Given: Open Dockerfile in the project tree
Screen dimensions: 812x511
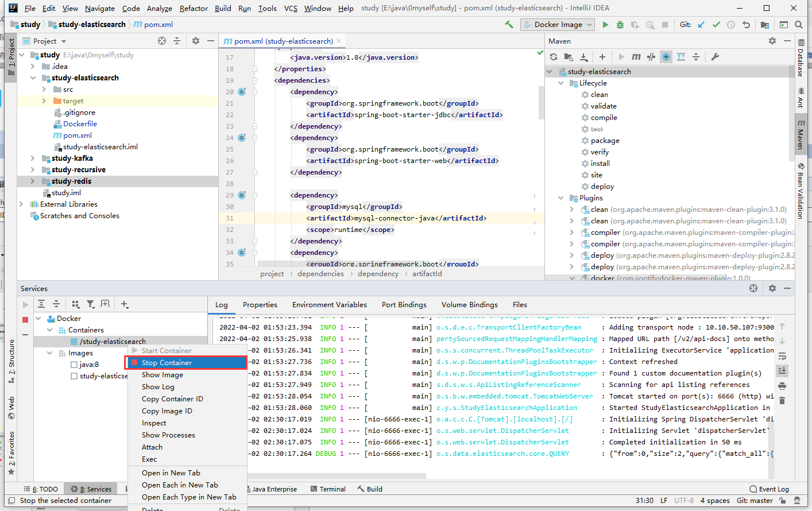Looking at the screenshot, I should 80,124.
